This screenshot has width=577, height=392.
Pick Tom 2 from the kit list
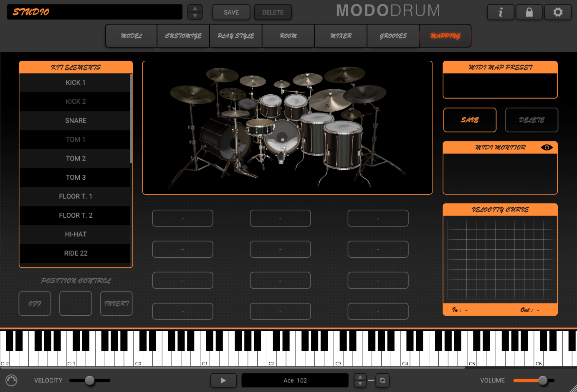(x=75, y=158)
